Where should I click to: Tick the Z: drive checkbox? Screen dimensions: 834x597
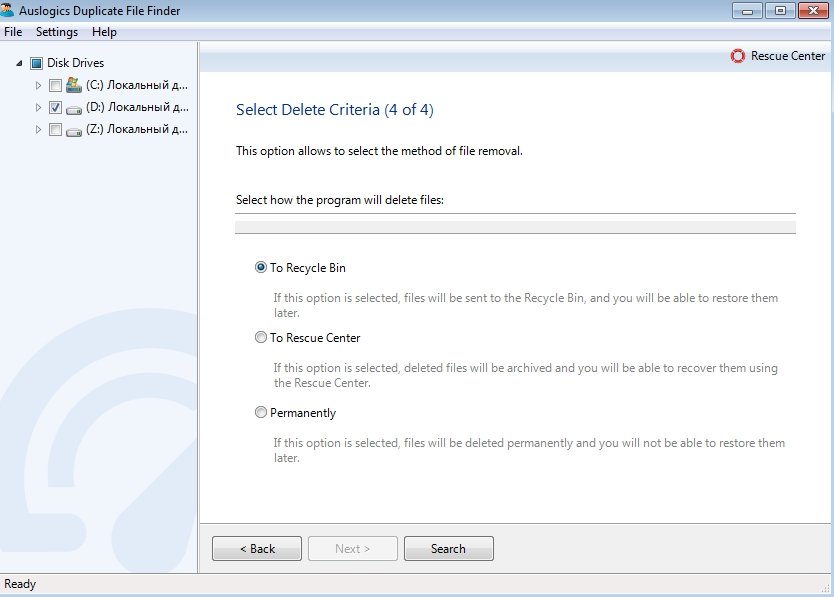pos(55,129)
